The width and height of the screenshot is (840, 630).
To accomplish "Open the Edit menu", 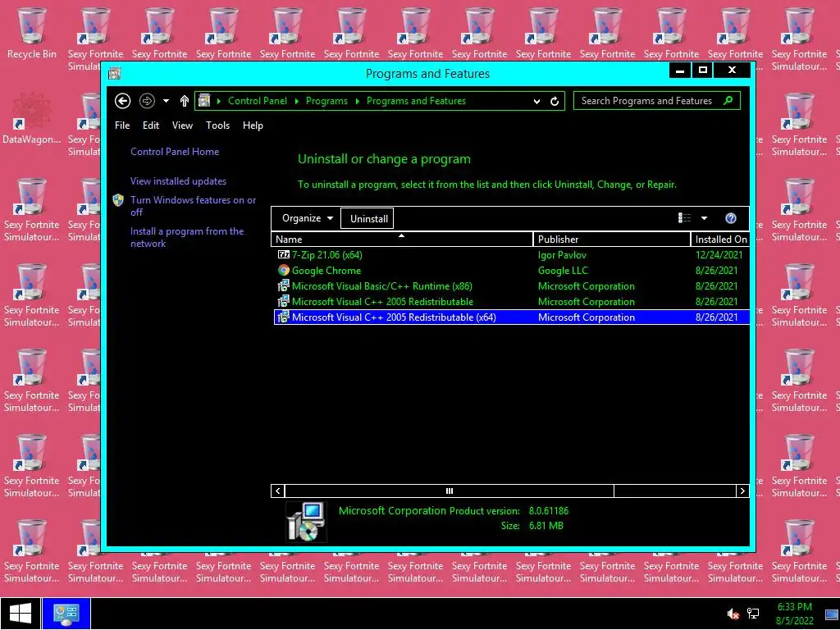I will click(x=151, y=126).
